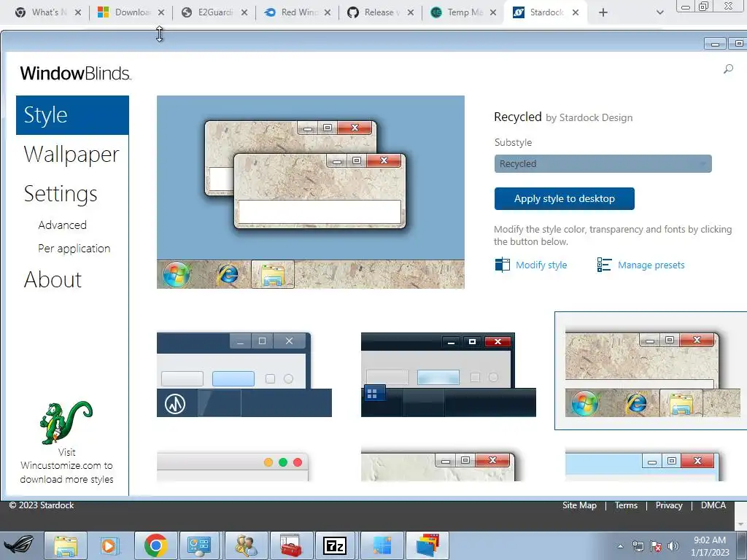Open Per application settings
Image resolution: width=747 pixels, height=560 pixels.
click(x=74, y=249)
